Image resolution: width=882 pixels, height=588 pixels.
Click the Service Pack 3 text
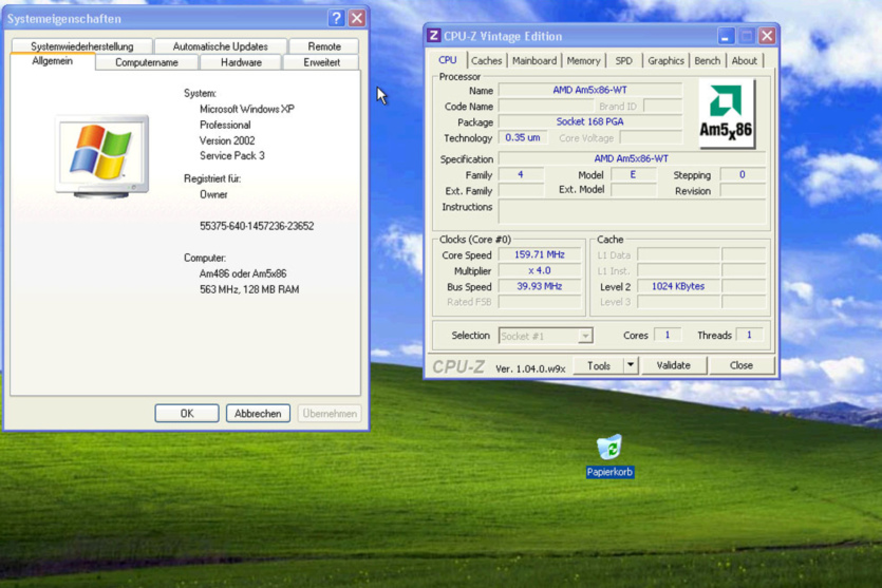point(232,156)
